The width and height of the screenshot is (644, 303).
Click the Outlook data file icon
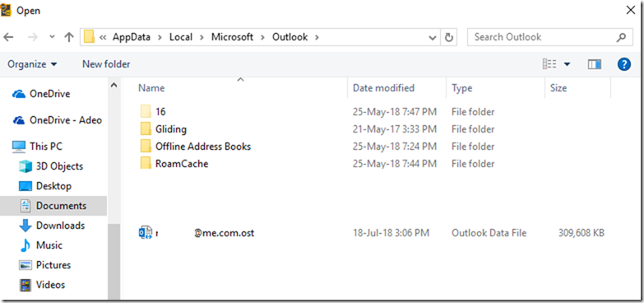pos(146,233)
